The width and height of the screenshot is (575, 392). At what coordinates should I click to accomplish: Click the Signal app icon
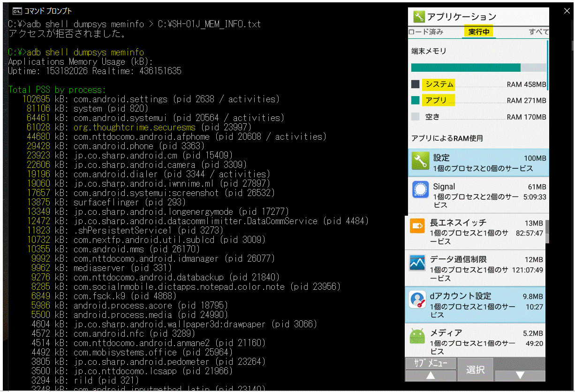tap(421, 190)
